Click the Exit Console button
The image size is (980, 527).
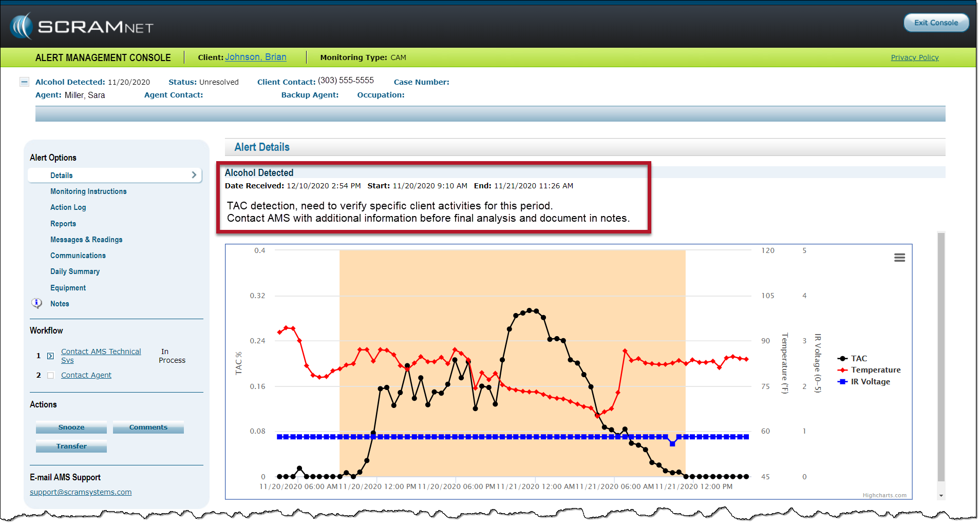point(935,23)
